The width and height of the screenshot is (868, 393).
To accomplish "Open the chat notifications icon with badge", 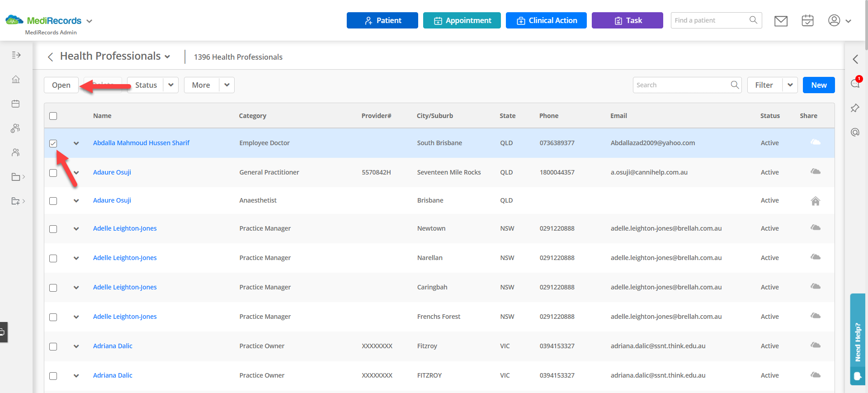I will [855, 83].
